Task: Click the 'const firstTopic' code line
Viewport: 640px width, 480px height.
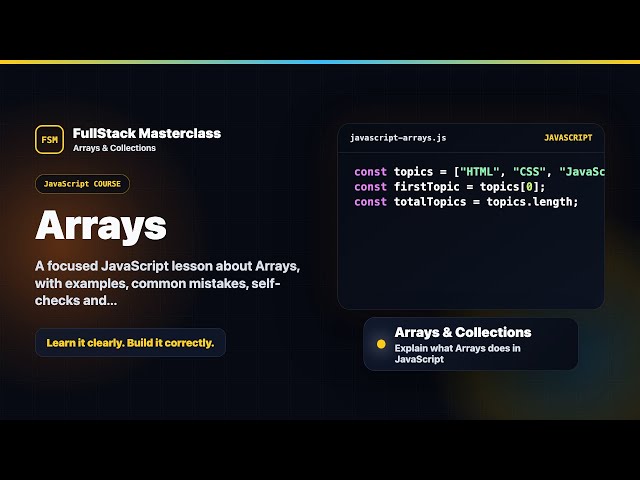Action: point(449,187)
